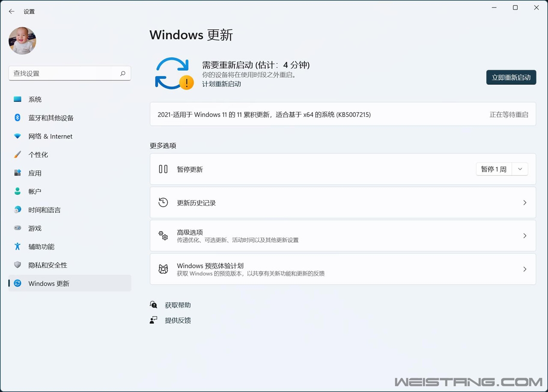Click the gears icon beside 高级选项

tap(163, 236)
